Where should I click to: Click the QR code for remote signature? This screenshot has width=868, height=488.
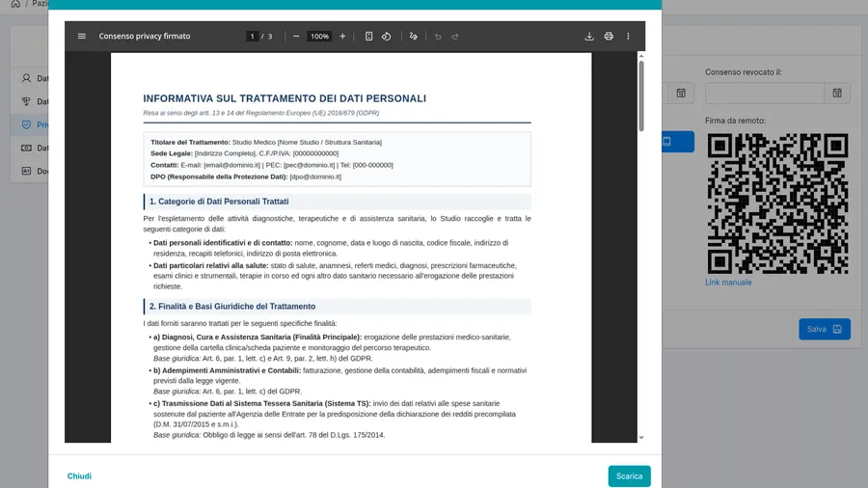pos(777,203)
